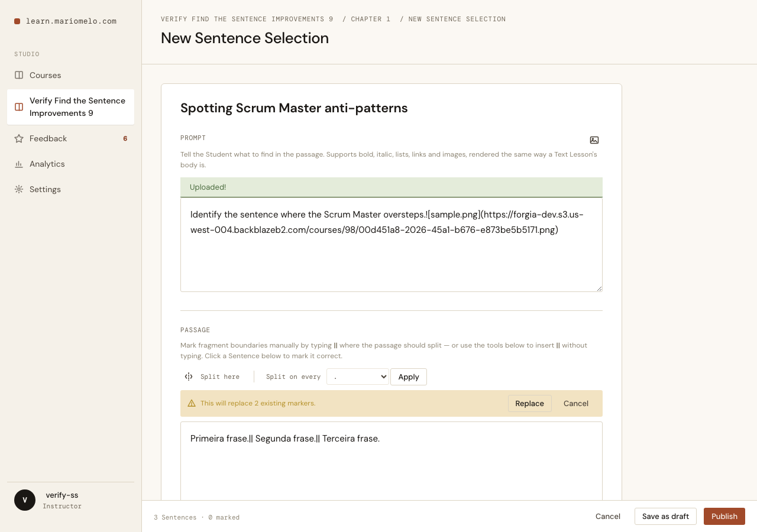The image size is (757, 532).
Task: Click the course icon beside Verify Find the Sentence
Action: (x=19, y=107)
